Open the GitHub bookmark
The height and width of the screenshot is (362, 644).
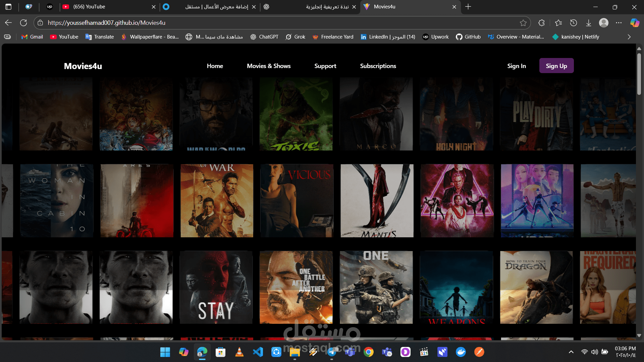468,37
